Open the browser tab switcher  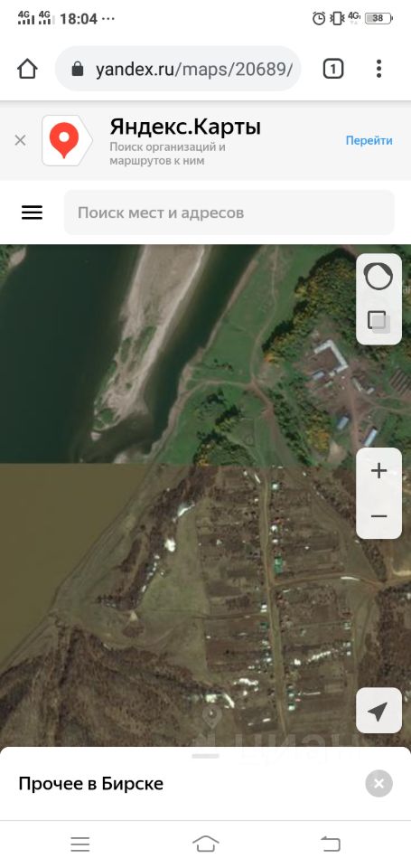333,70
